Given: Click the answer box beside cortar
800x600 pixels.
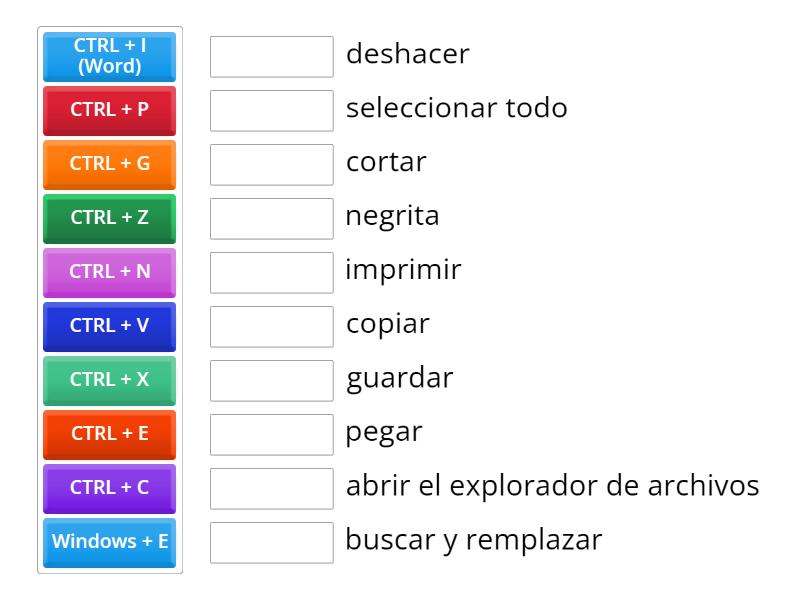Looking at the screenshot, I should 271,165.
